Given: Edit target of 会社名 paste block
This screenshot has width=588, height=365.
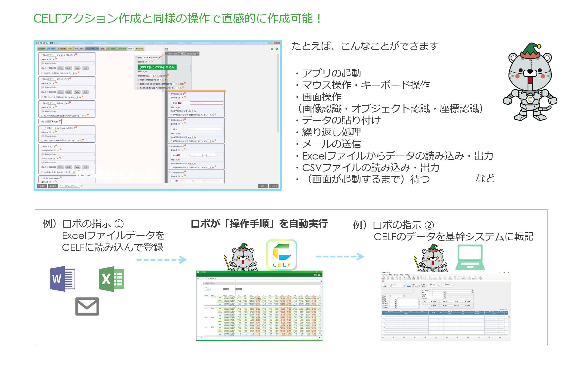Looking at the screenshot, I should 179,98.
